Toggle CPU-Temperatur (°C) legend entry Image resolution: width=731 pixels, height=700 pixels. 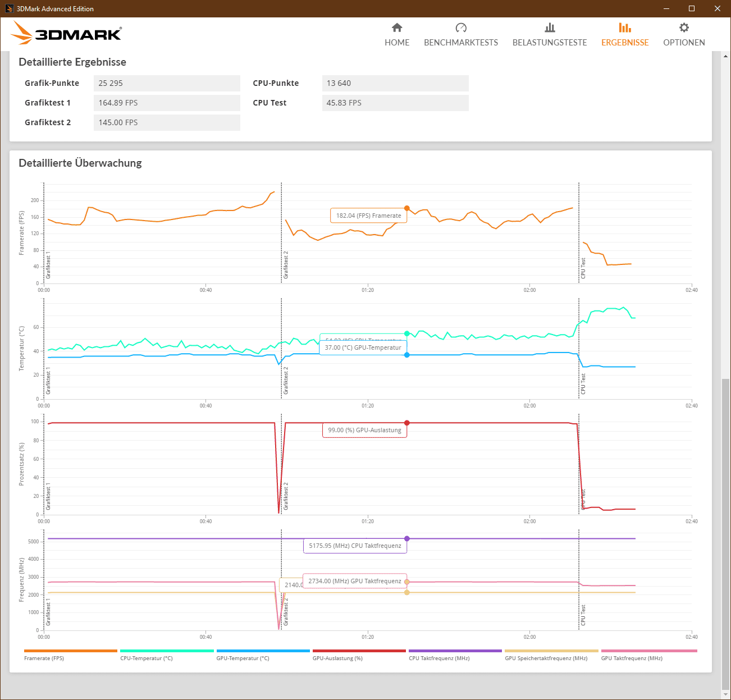(167, 655)
